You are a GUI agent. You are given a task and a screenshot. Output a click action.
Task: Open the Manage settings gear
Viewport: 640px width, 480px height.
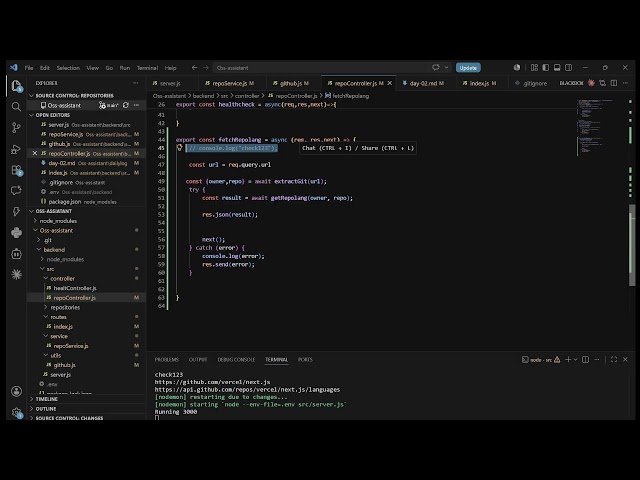(16, 412)
